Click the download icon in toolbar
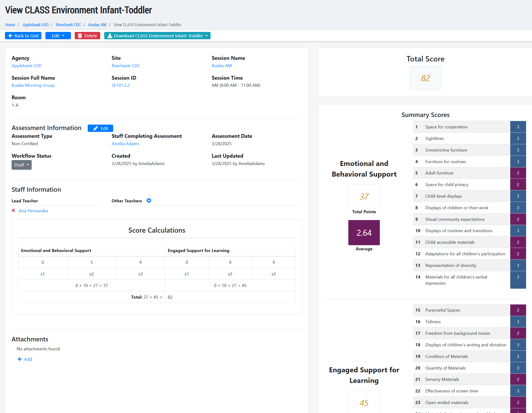Viewport: 532px width, 413px height. tap(110, 36)
